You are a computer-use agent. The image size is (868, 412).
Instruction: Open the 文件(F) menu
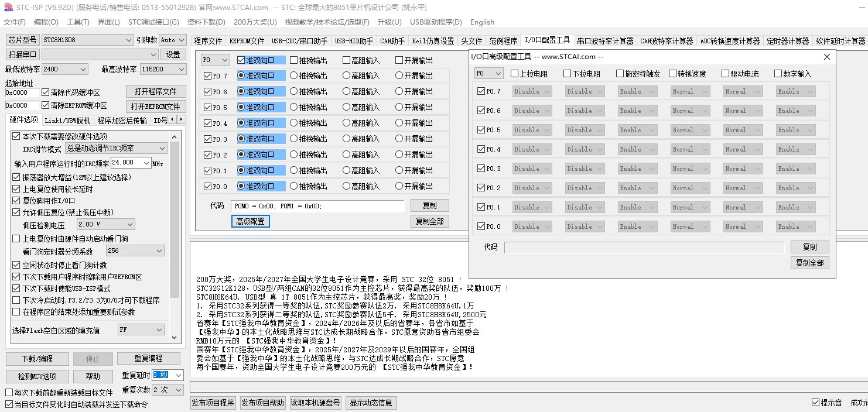(15, 22)
